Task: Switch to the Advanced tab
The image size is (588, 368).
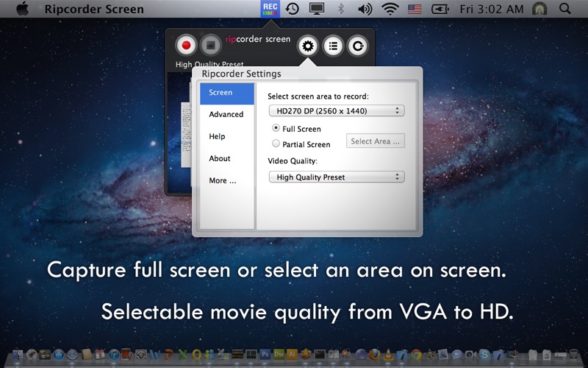Action: tap(227, 115)
